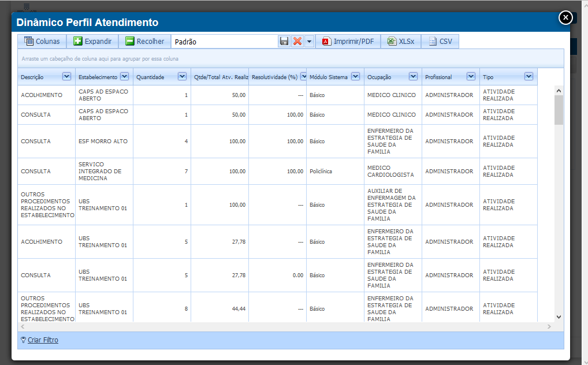Click the horizontal scrollbar right arrow
This screenshot has height=365, width=588.
pyautogui.click(x=549, y=327)
